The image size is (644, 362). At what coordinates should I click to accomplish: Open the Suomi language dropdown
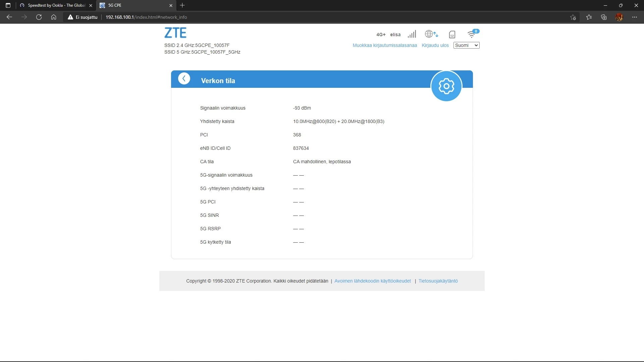(466, 45)
